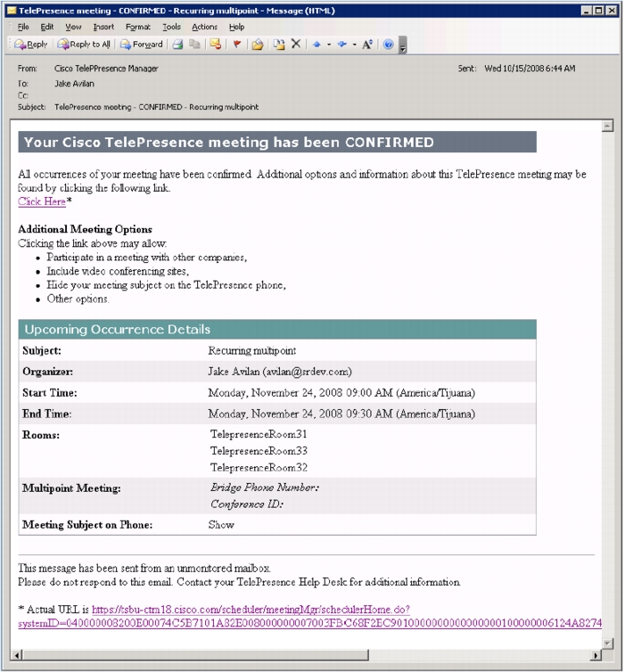Click the Subject line text in header

pos(156,107)
